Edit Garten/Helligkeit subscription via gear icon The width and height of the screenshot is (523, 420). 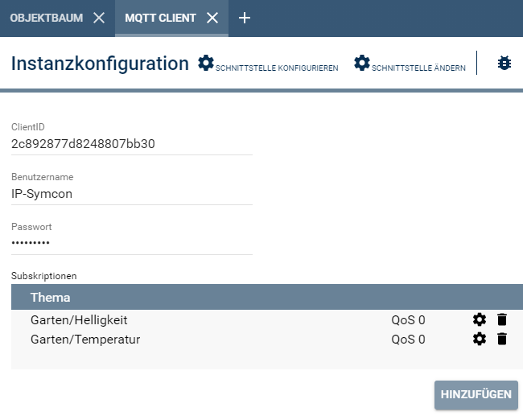tap(480, 320)
